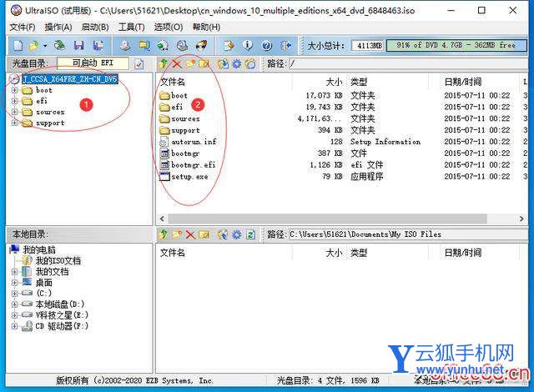The height and width of the screenshot is (392, 534).
Task: Click the Mount to virtual drive icon
Action: pos(182,45)
